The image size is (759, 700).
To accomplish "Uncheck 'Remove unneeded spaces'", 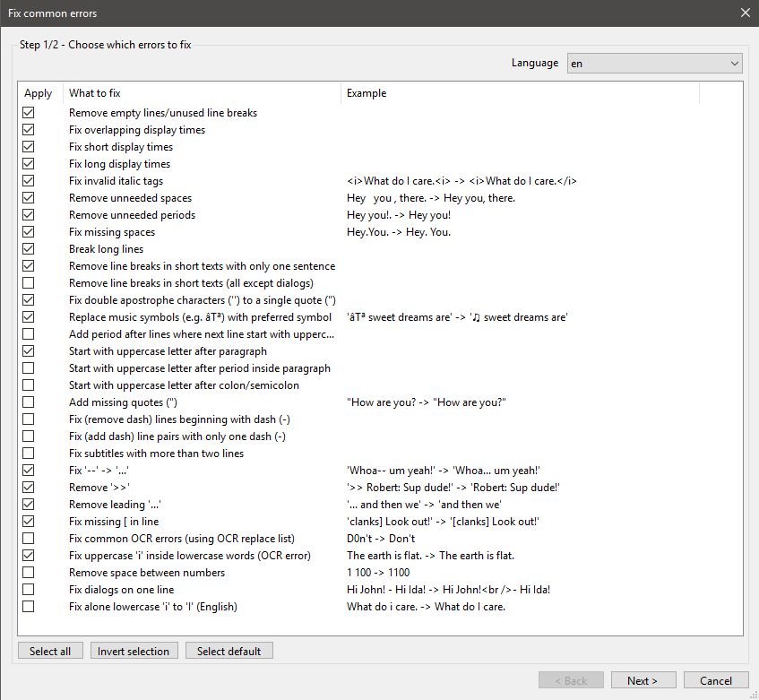I will coord(29,198).
